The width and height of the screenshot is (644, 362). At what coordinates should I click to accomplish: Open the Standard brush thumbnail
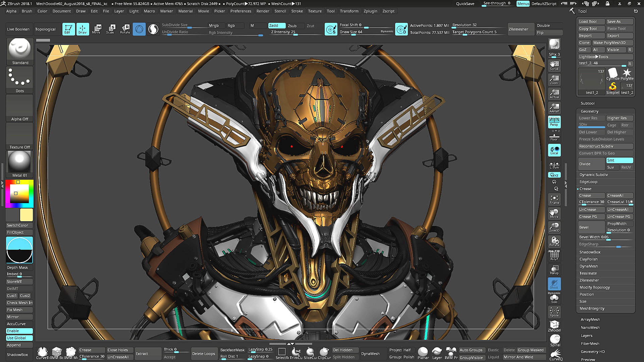[20, 52]
